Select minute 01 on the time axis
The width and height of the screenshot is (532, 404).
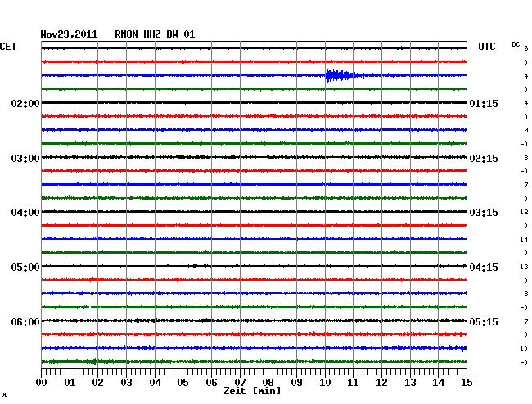click(x=70, y=382)
